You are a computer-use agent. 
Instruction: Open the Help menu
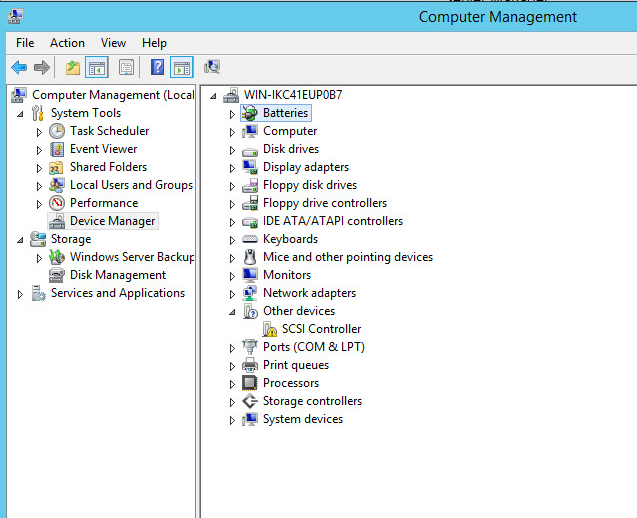[x=154, y=43]
